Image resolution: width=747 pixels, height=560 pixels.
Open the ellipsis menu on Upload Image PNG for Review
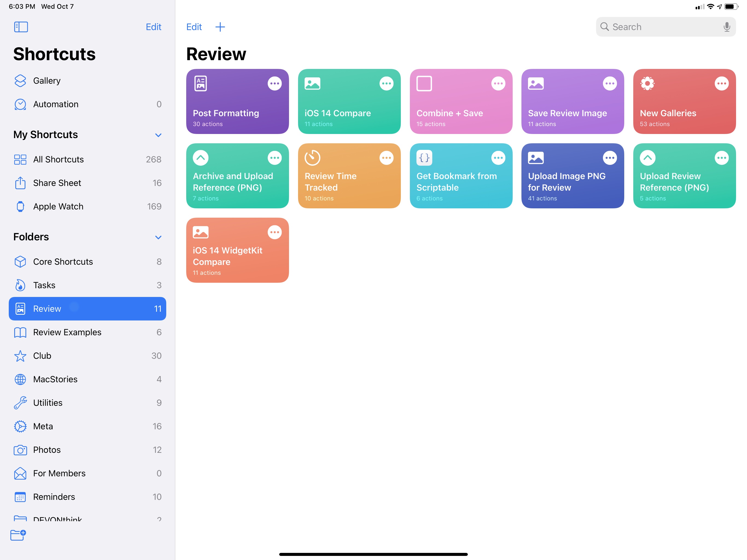point(610,158)
